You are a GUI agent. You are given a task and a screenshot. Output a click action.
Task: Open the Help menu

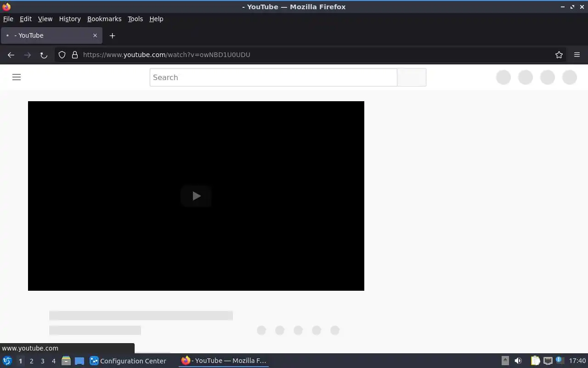click(156, 19)
